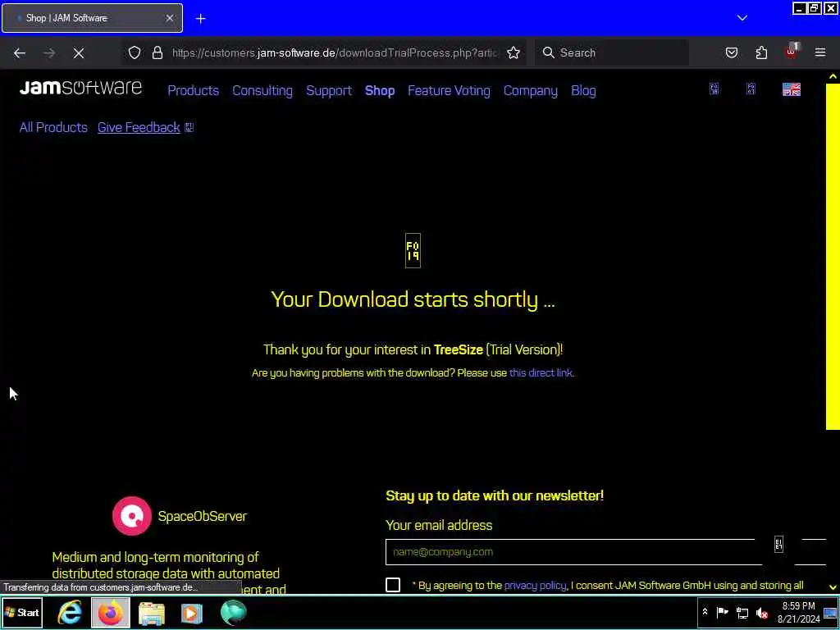
Task: Open the Give Feedback link
Action: tap(139, 127)
